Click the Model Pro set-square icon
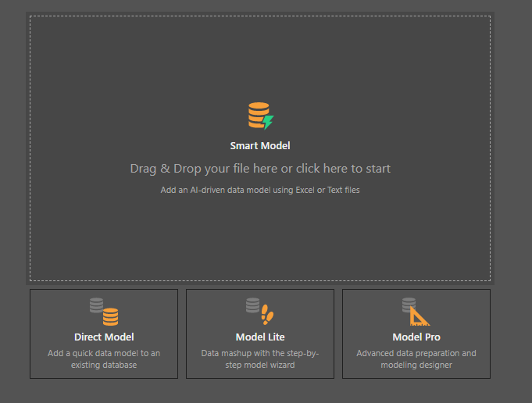 [x=416, y=312]
